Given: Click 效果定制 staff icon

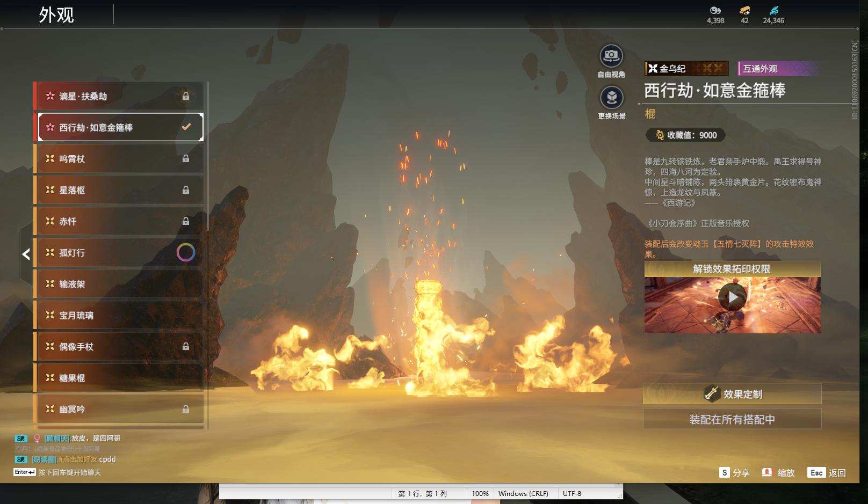Looking at the screenshot, I should click(x=712, y=394).
